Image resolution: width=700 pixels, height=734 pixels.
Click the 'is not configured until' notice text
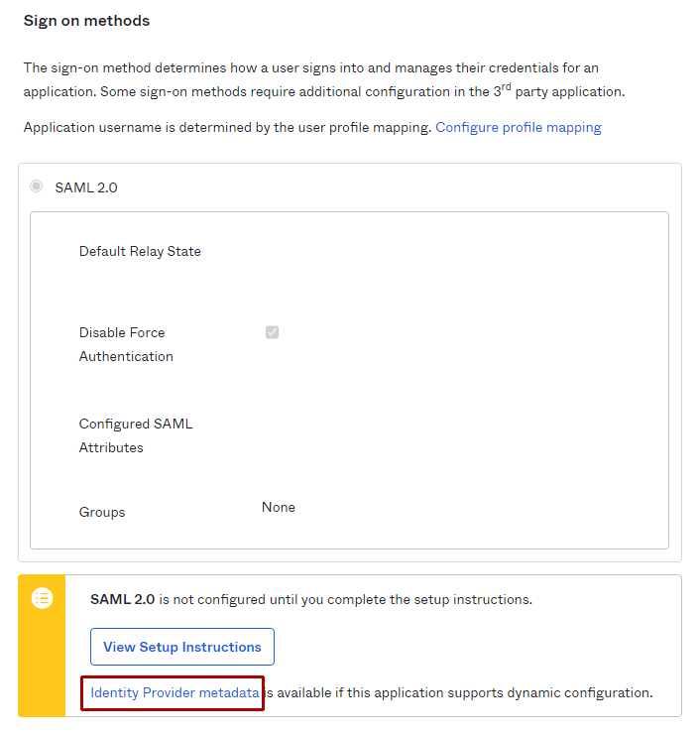[x=345, y=599]
